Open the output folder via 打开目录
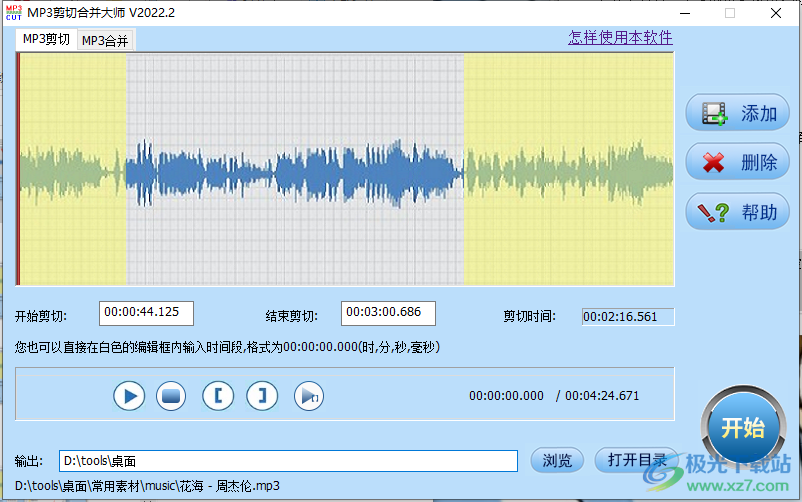 pyautogui.click(x=637, y=460)
